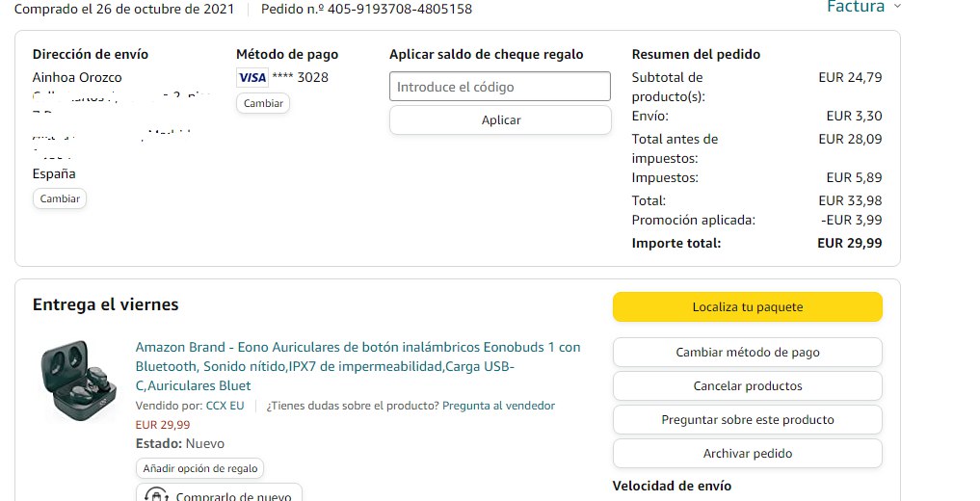This screenshot has height=501, width=980.
Task: Focus the gift code input field
Action: [500, 87]
